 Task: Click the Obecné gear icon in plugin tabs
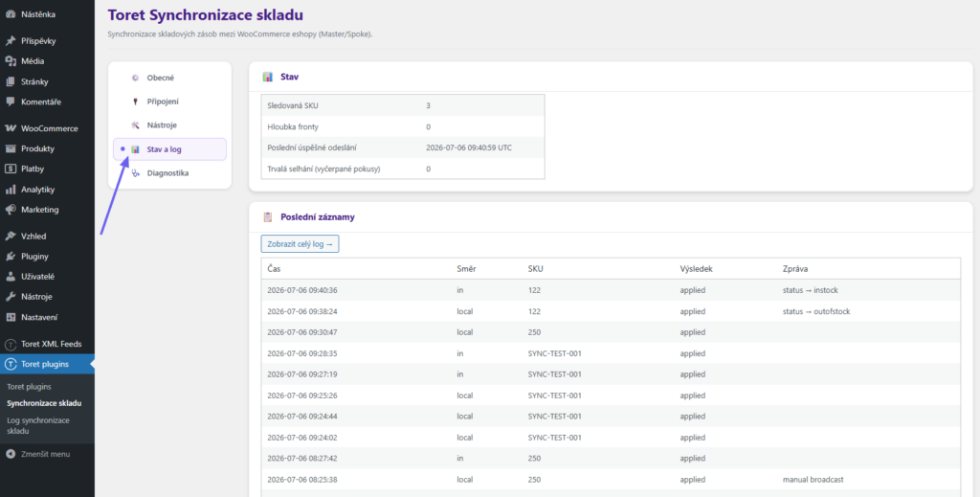134,79
